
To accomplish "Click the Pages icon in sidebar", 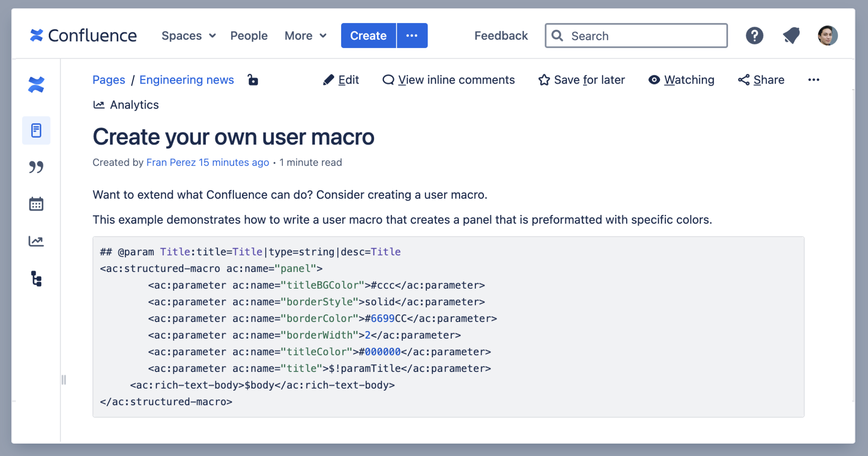I will pyautogui.click(x=37, y=131).
